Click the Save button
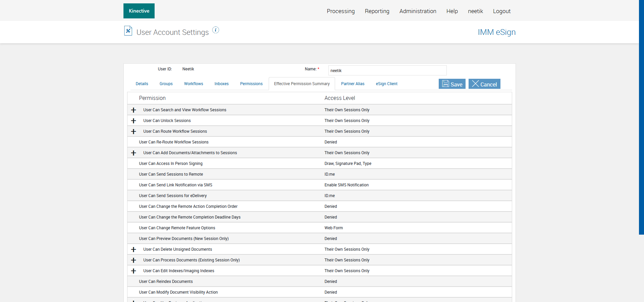This screenshot has height=302, width=644. 452,84
